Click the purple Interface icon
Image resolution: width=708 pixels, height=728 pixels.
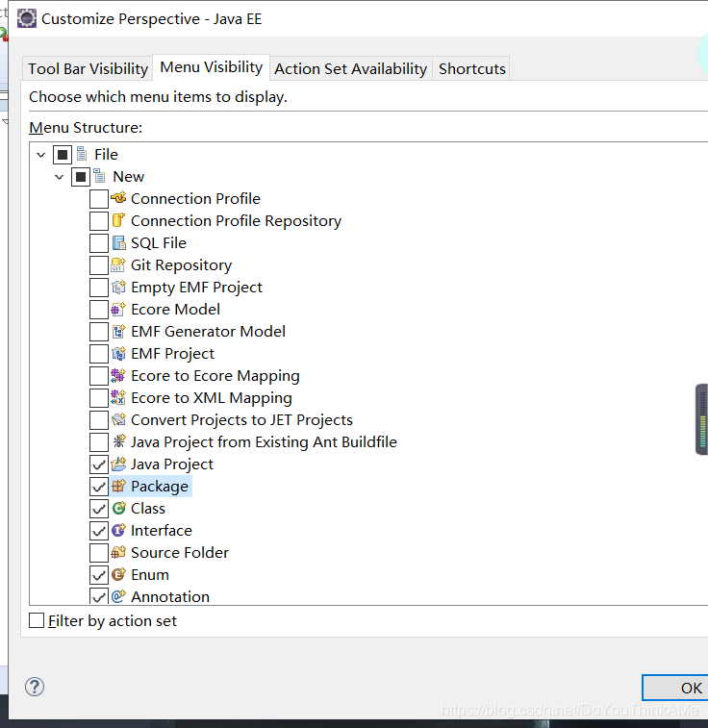[119, 530]
